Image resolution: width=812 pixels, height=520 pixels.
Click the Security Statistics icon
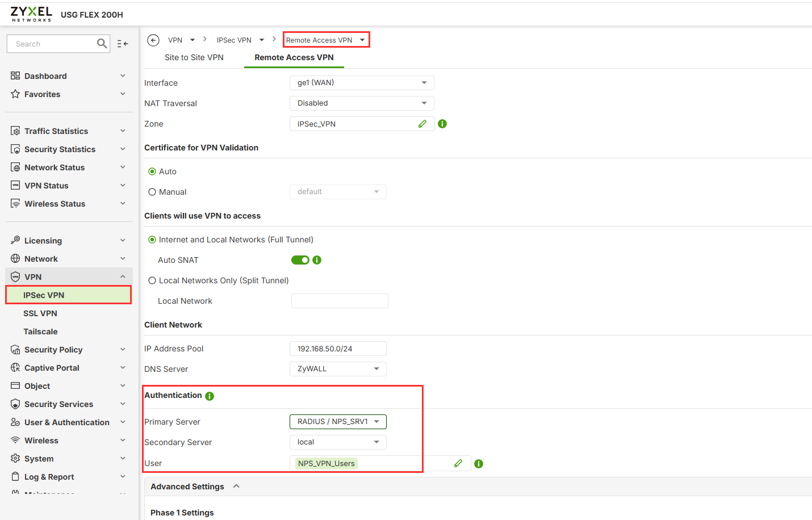pos(15,149)
